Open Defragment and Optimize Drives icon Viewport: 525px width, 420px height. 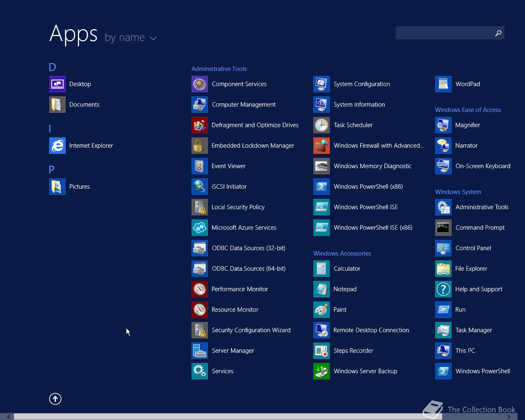pos(200,125)
